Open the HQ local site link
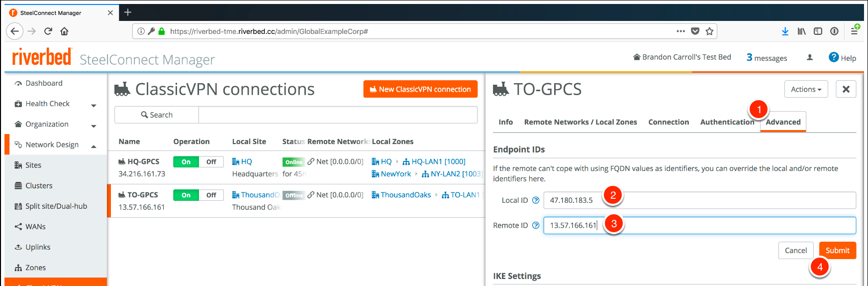The image size is (868, 286). pyautogui.click(x=242, y=161)
